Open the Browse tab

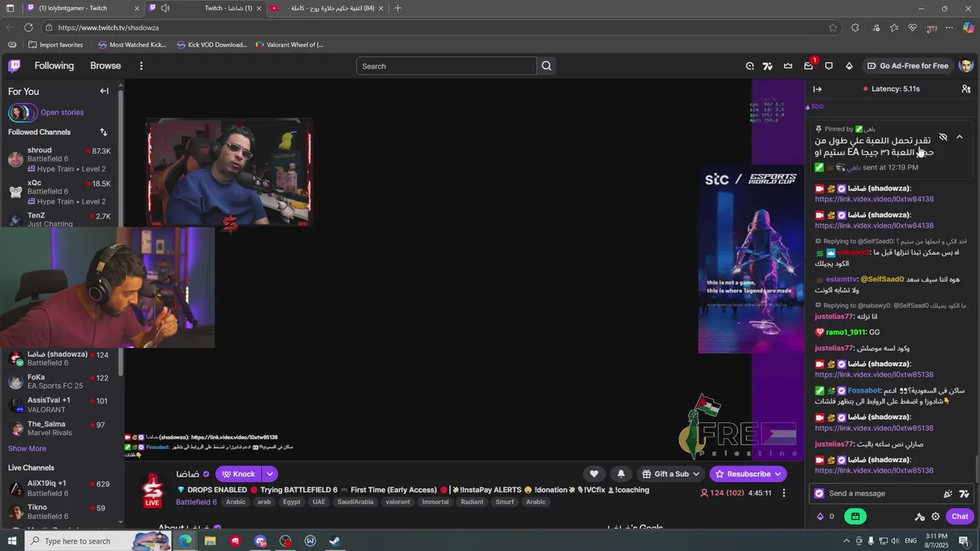[106, 66]
